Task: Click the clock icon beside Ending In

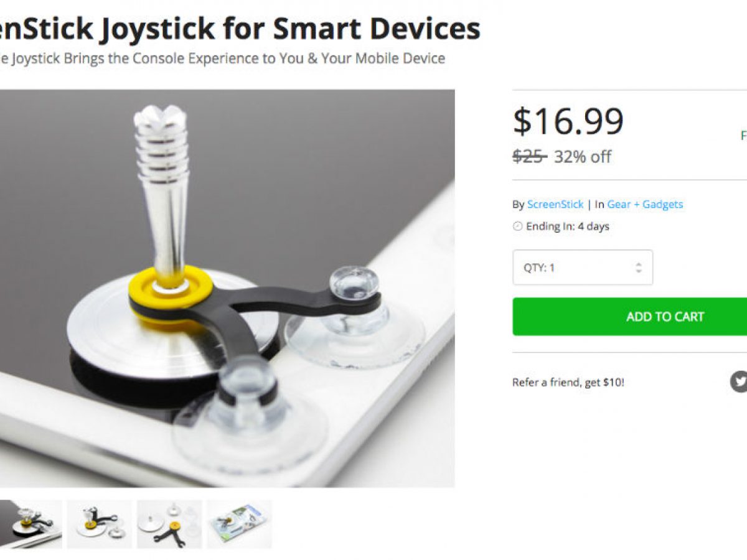Action: pos(517,226)
